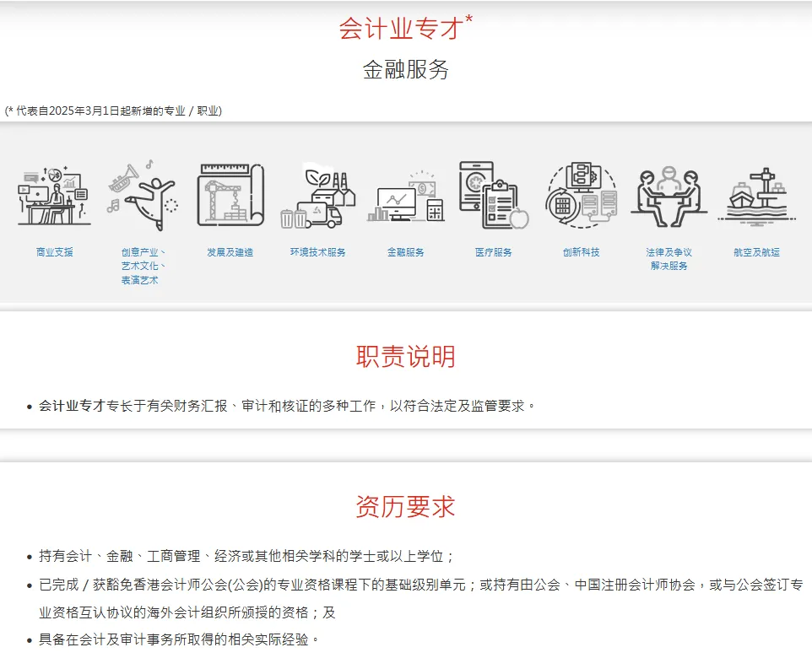Open the 创新科技 circular tech icon
Viewport: 812px width, 658px height.
[581, 195]
